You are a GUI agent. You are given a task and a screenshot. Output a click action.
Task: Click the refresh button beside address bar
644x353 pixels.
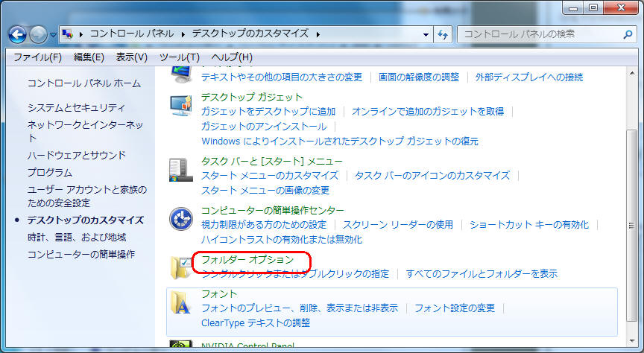(443, 34)
